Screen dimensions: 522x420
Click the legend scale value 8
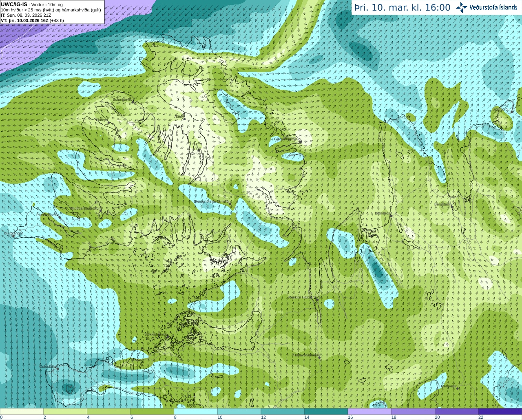click(175, 417)
